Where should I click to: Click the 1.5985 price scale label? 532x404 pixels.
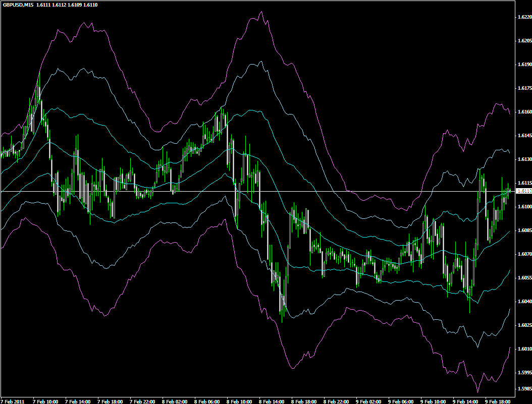524,389
